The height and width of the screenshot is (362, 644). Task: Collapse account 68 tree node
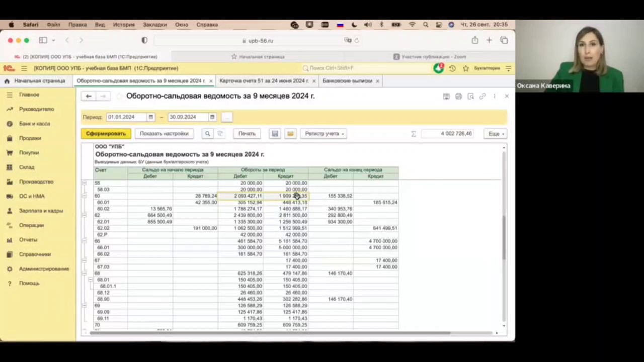tap(84, 273)
